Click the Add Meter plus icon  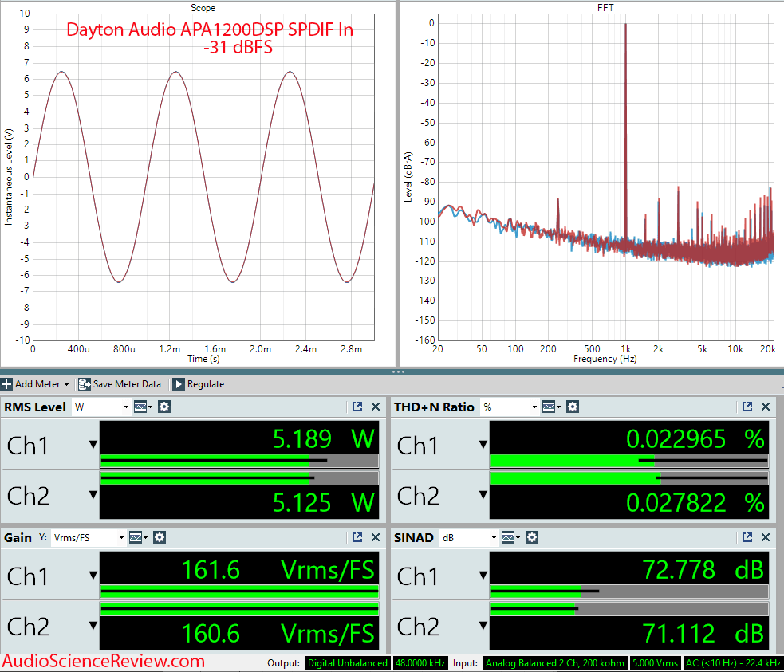click(6, 384)
